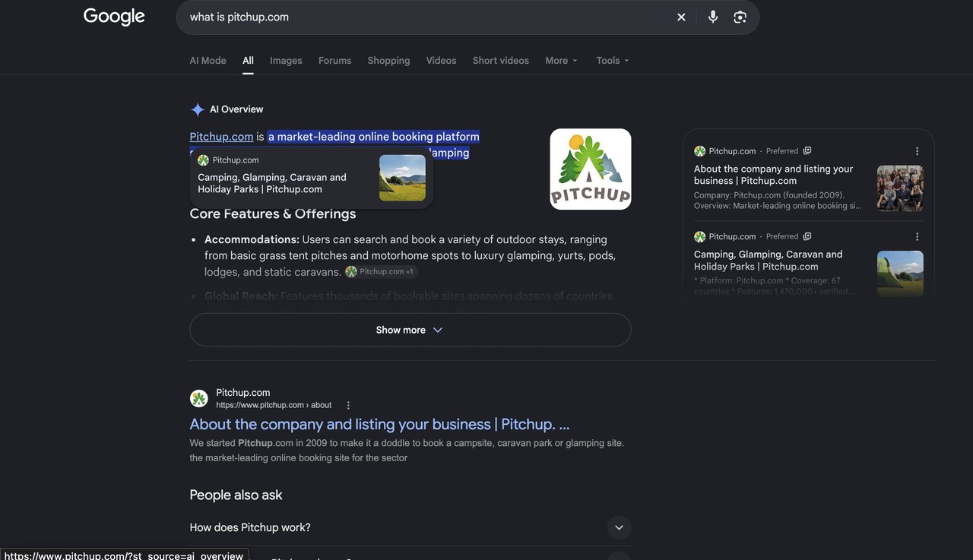Image resolution: width=973 pixels, height=560 pixels.
Task: Click landscape thumbnail in Pitchup hover card
Action: 402,178
